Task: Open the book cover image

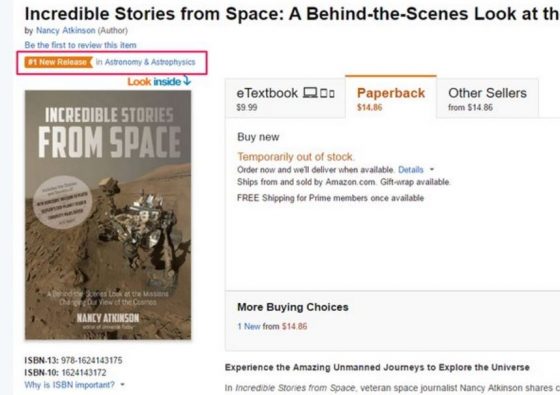Action: point(108,215)
